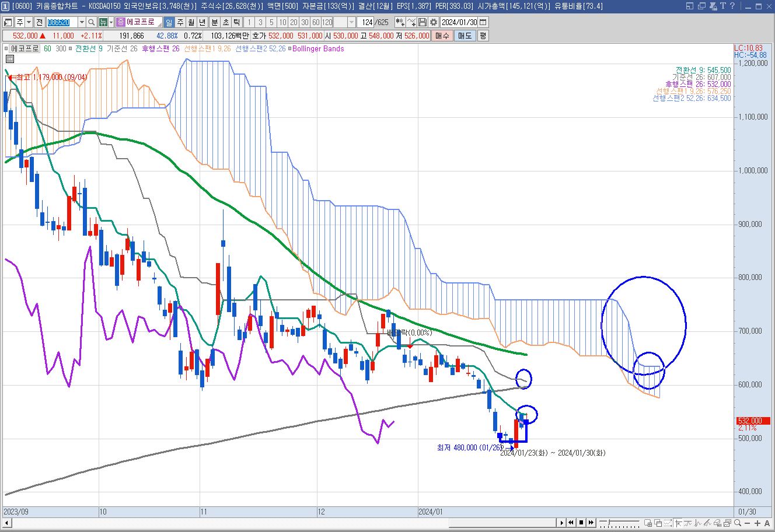
Task: Click the 주 button at toolbar start
Action: (20, 22)
